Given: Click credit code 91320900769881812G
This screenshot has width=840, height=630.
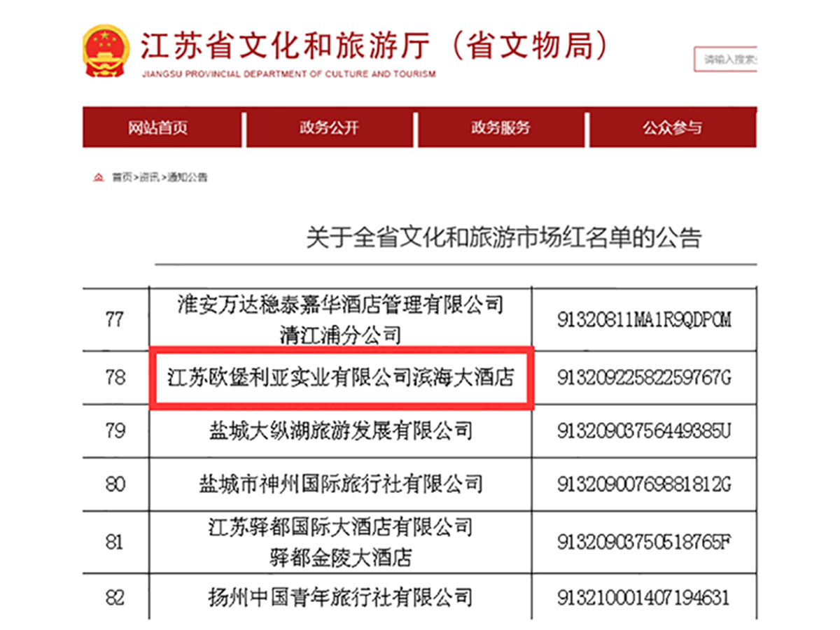Looking at the screenshot, I should 644,484.
